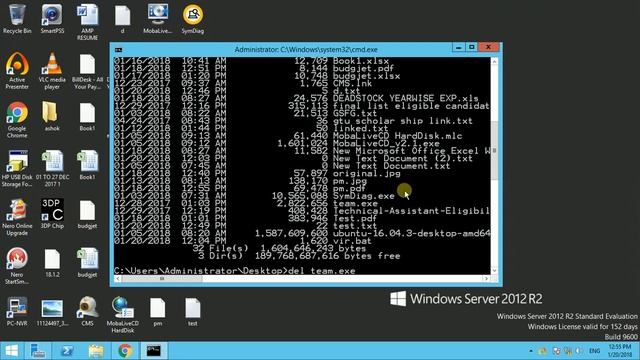Click the 'ubuntu-16.04.3-desktop-amd64' listing entry
This screenshot has height=360, width=640.
pyautogui.click(x=411, y=233)
